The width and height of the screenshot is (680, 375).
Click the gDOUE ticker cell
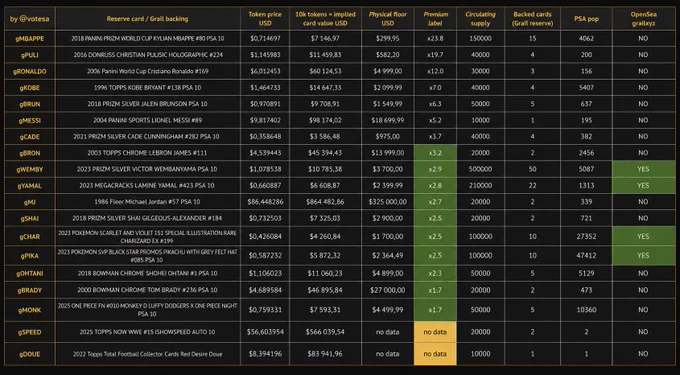click(29, 354)
